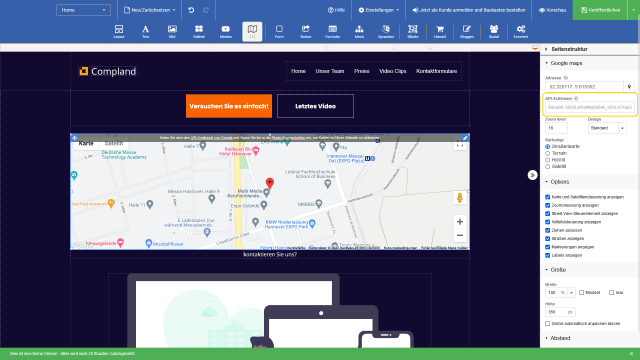
Task: Check Größe automatisch anpassen lassen
Action: tap(548, 323)
